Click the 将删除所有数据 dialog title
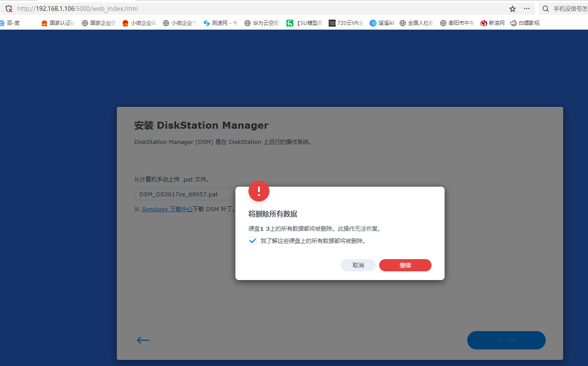Screen dimensions: 588x366 (273, 214)
